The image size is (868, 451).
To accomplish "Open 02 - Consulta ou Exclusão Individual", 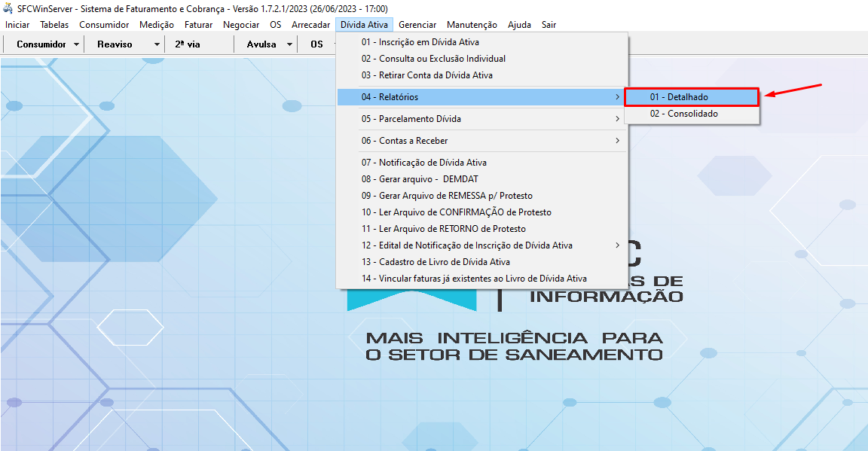I will (433, 59).
